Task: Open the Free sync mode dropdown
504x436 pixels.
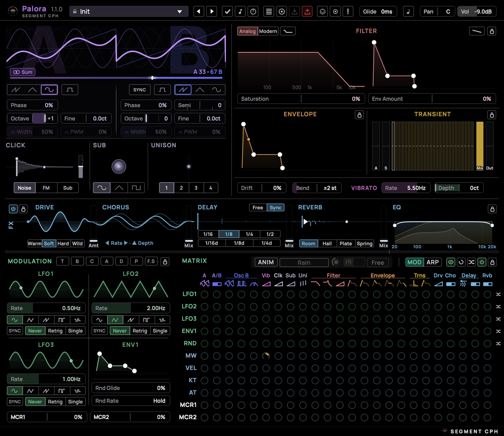Action: [x=378, y=263]
